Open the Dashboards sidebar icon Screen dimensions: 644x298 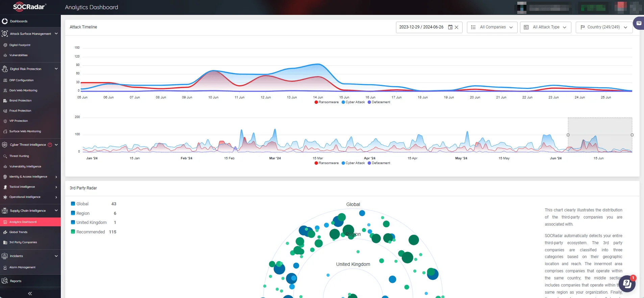click(5, 21)
